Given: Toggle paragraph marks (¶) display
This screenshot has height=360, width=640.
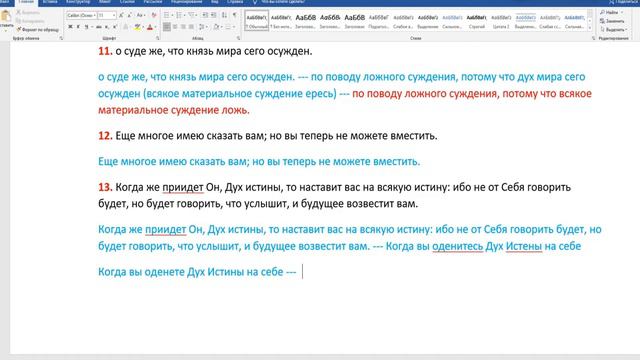Looking at the screenshot, I should click(x=235, y=15).
